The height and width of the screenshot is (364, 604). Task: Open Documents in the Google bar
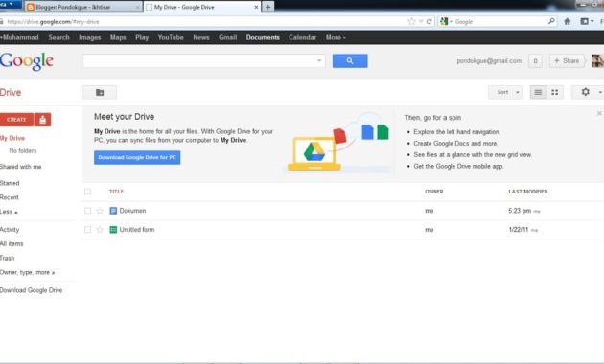[263, 37]
